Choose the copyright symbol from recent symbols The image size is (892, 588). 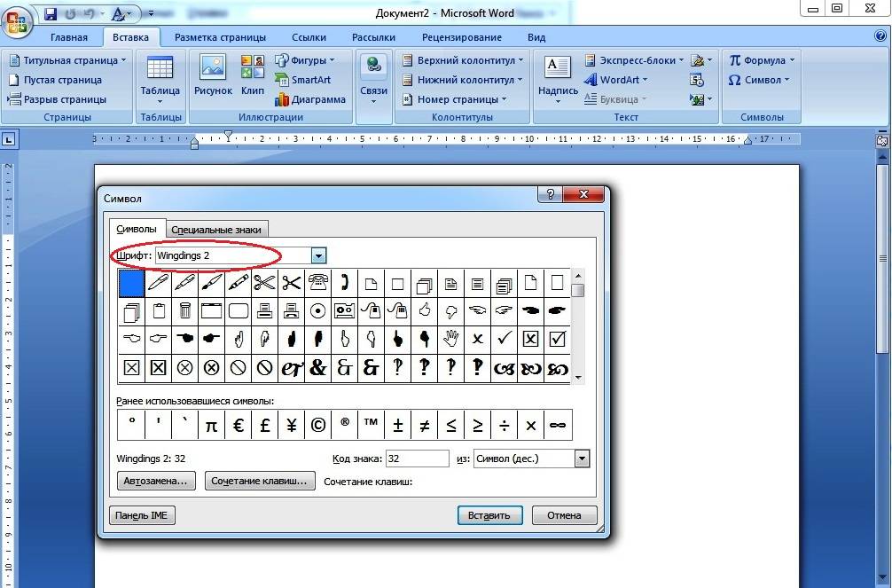click(317, 426)
